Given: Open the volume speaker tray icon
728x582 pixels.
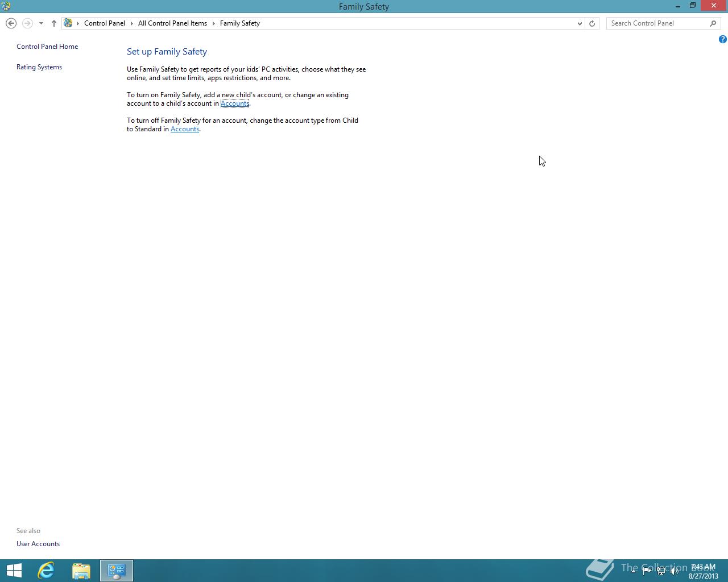Looking at the screenshot, I should (675, 571).
